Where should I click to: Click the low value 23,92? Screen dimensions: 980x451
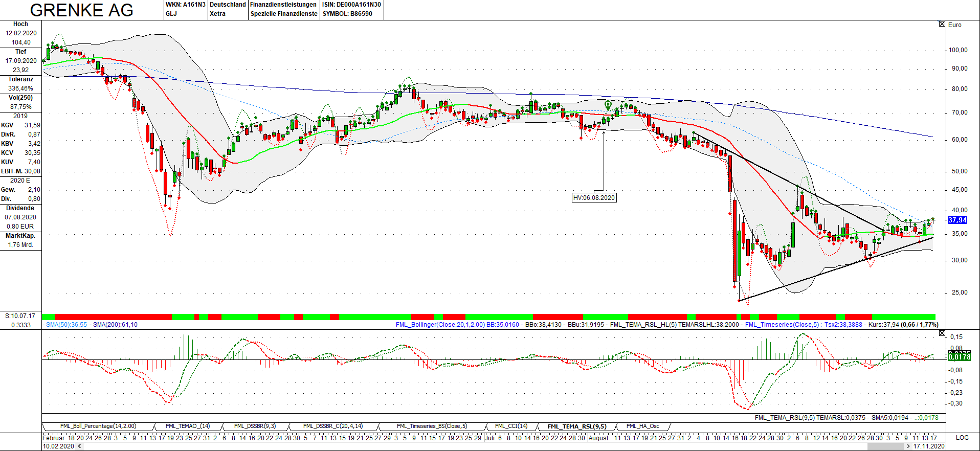21,70
